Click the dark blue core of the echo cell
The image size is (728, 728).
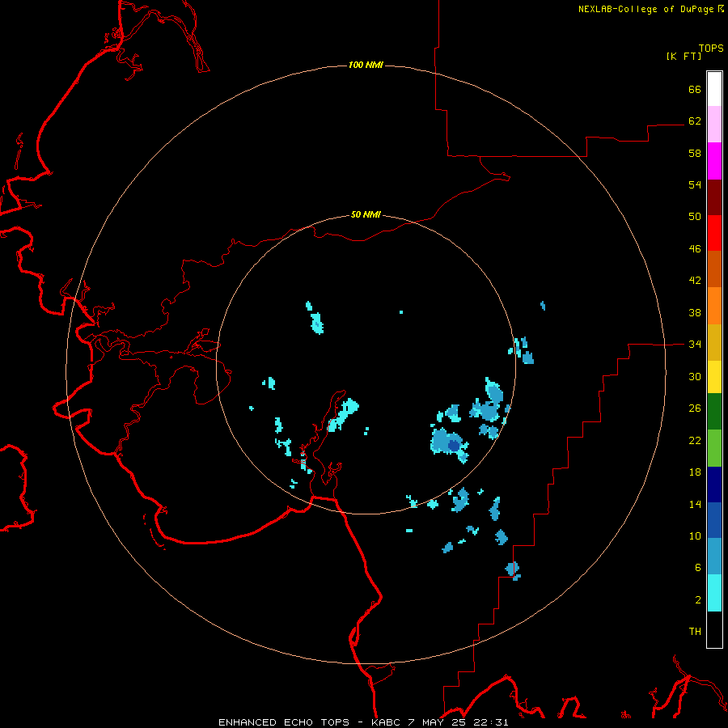click(453, 446)
